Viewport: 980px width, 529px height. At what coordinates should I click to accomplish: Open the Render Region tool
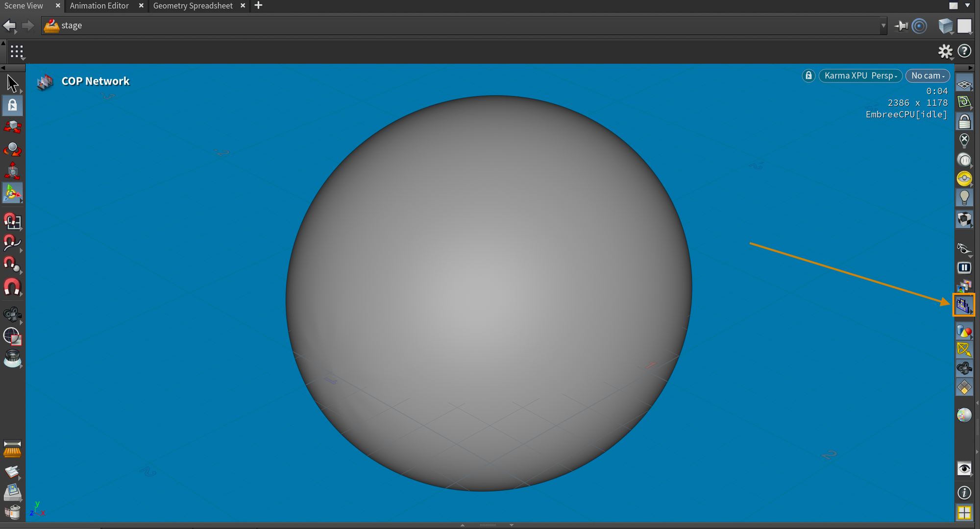12,337
